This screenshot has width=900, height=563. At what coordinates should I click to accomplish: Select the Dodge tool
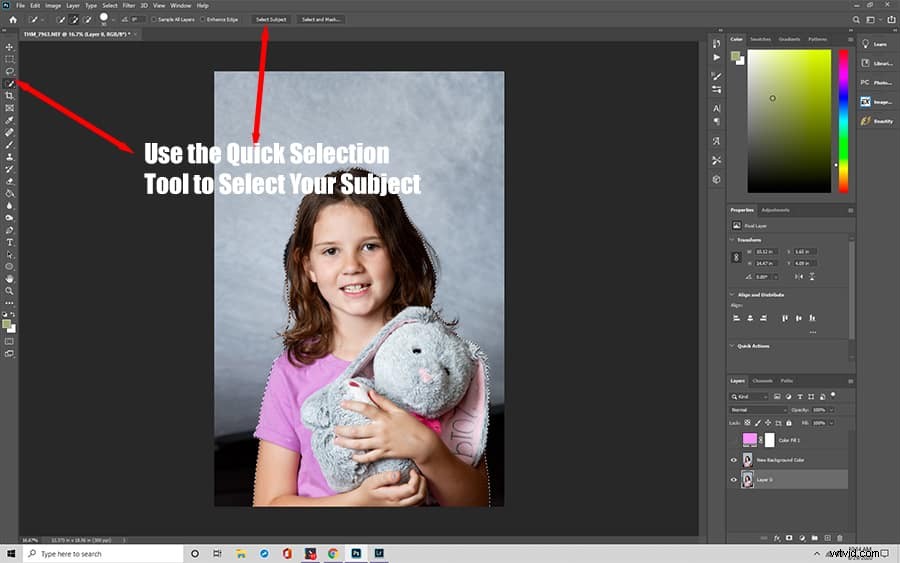pyautogui.click(x=9, y=218)
